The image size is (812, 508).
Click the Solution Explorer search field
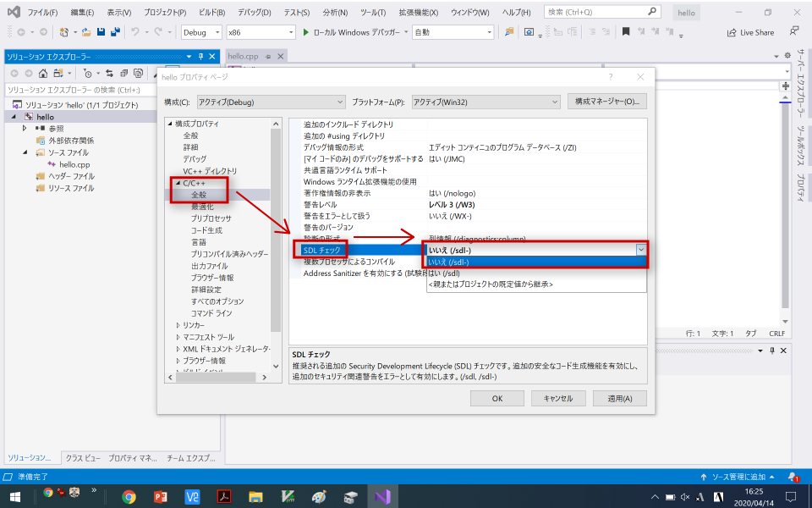coord(80,90)
